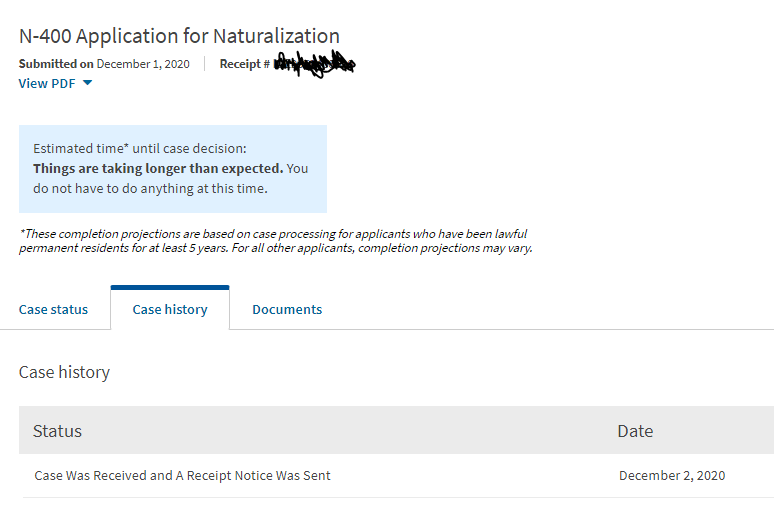The width and height of the screenshot is (774, 516).
Task: Open the Documents tab
Action: (x=287, y=309)
